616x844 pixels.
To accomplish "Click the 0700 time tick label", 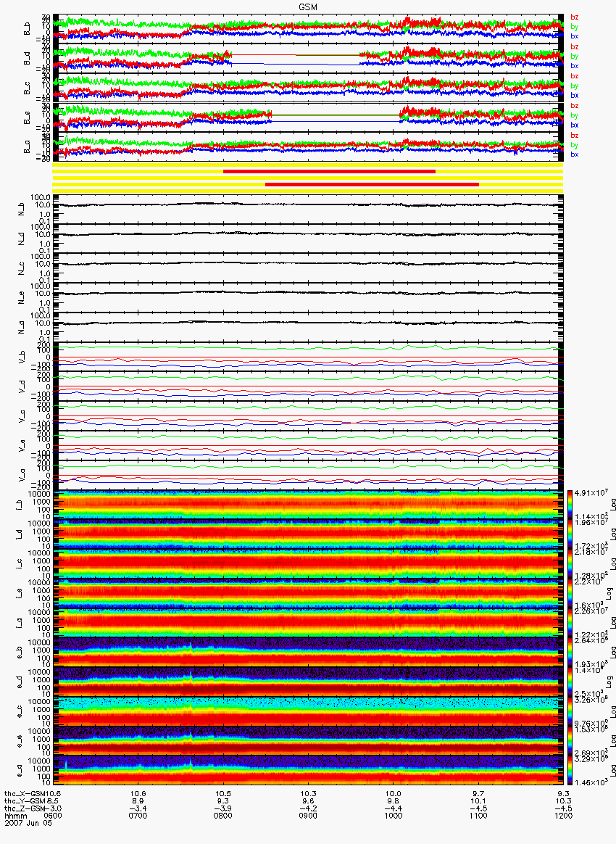I will 138,816.
